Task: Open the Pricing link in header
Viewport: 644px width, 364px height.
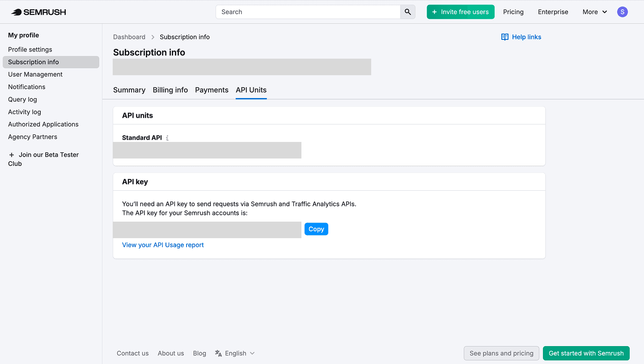Action: [x=513, y=12]
